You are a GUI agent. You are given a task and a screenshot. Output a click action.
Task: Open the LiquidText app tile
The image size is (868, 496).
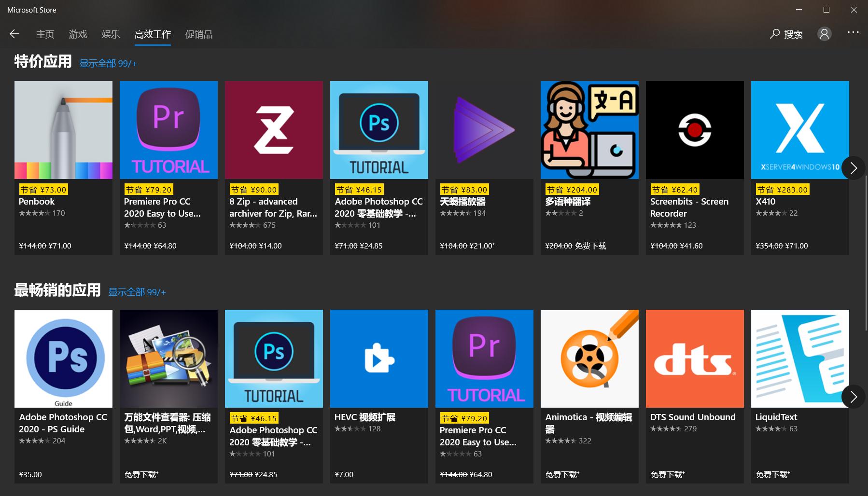800,358
